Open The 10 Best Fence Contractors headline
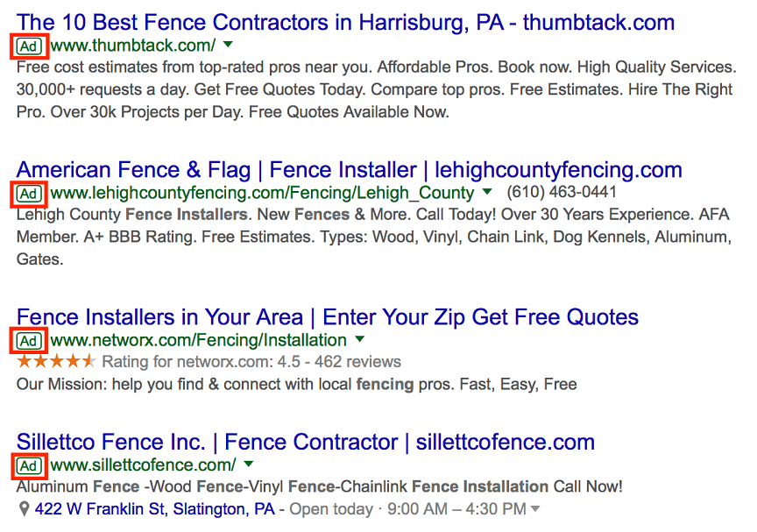757x532 pixels. pyautogui.click(x=345, y=22)
